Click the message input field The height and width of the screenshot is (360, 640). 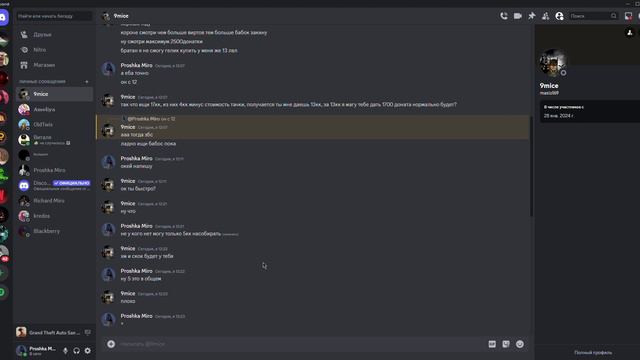[300, 344]
